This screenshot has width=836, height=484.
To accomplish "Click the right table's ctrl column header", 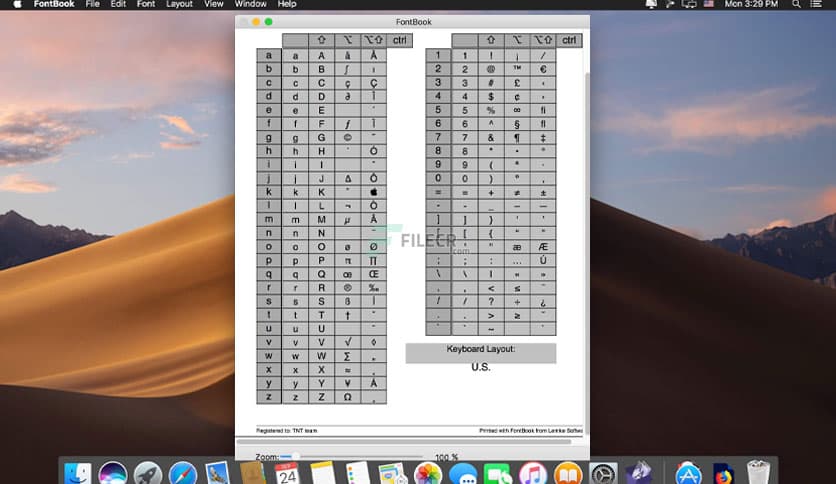I will (x=569, y=41).
